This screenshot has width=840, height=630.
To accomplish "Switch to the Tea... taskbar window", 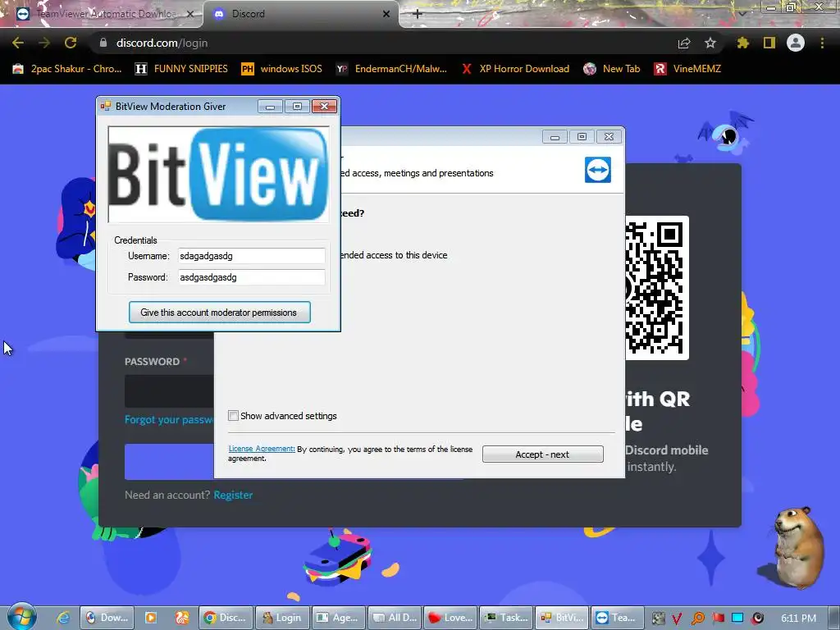I will (x=618, y=618).
